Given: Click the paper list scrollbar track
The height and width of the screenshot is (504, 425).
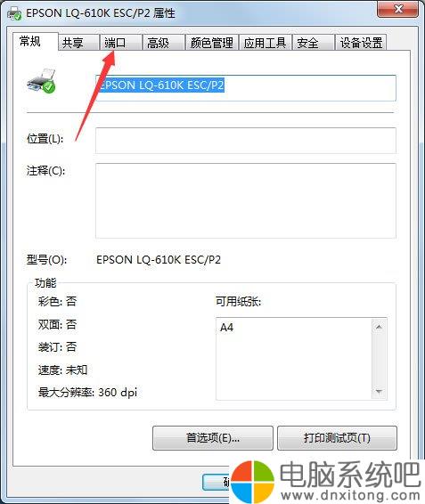Looking at the screenshot, I should (379, 360).
